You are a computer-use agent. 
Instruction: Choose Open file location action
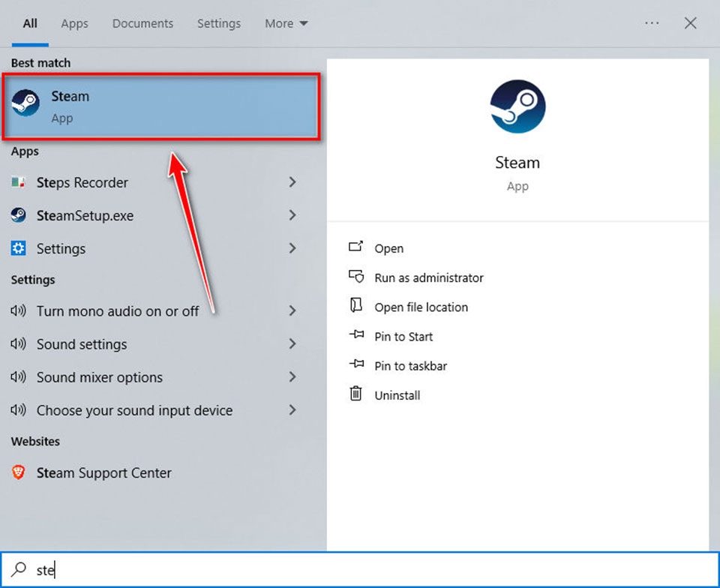[x=421, y=307]
